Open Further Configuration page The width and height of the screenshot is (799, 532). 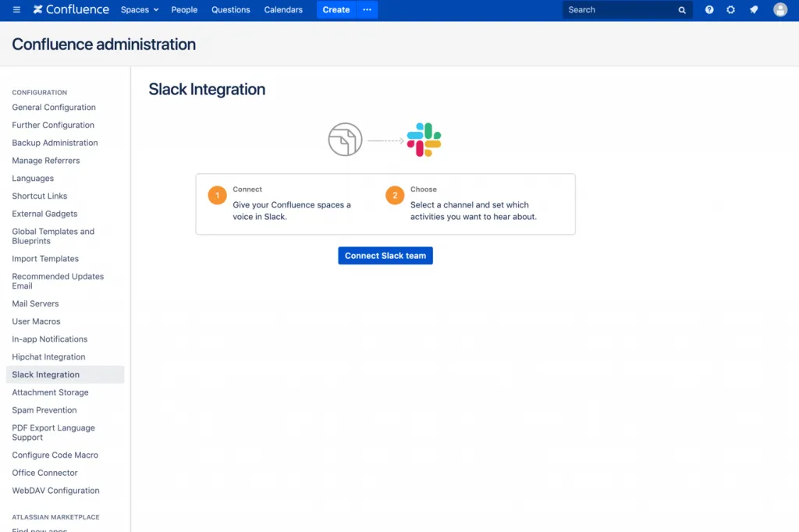coord(53,126)
